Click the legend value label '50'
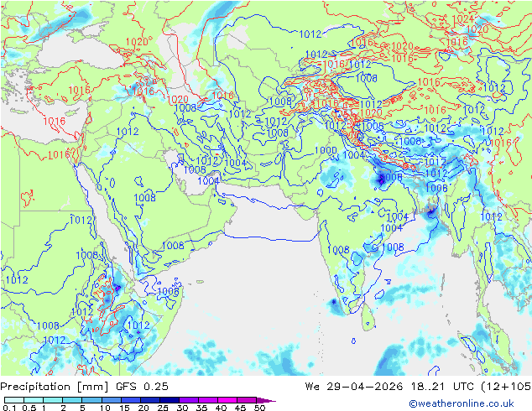 [x=259, y=408]
